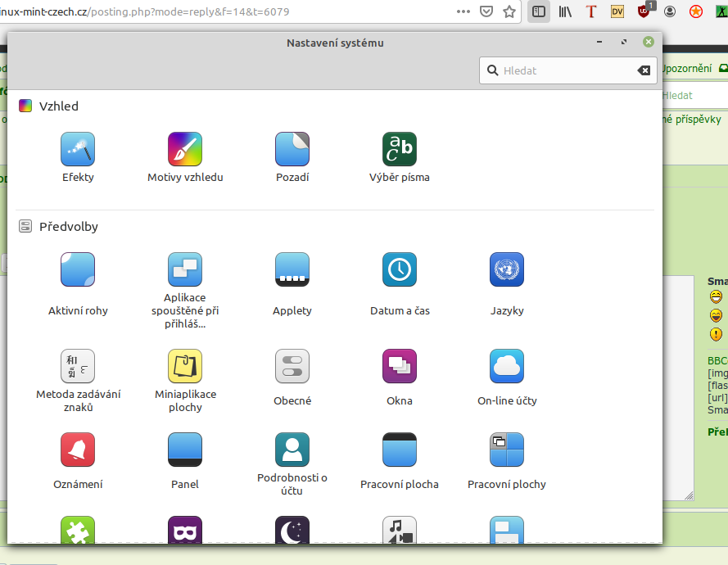Open the Obecné general settings
This screenshot has width=728, height=565.
(x=292, y=367)
